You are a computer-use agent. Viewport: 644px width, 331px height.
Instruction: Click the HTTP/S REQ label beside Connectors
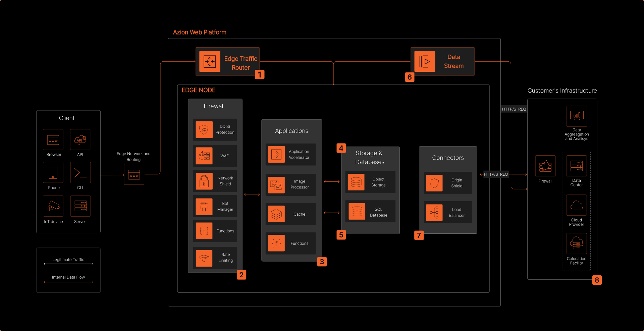pos(496,174)
